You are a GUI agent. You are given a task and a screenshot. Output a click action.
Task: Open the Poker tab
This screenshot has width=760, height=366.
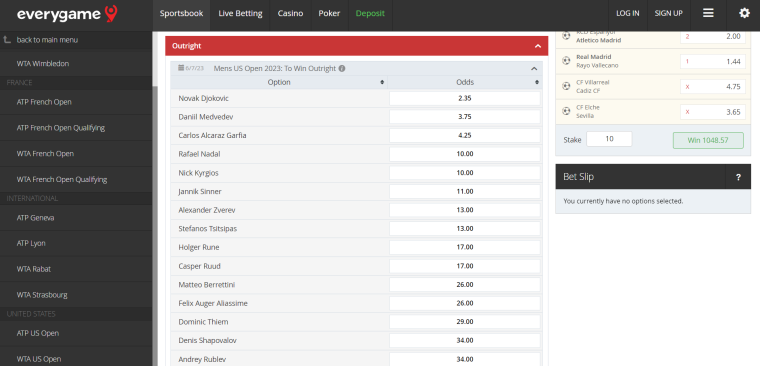(x=329, y=15)
